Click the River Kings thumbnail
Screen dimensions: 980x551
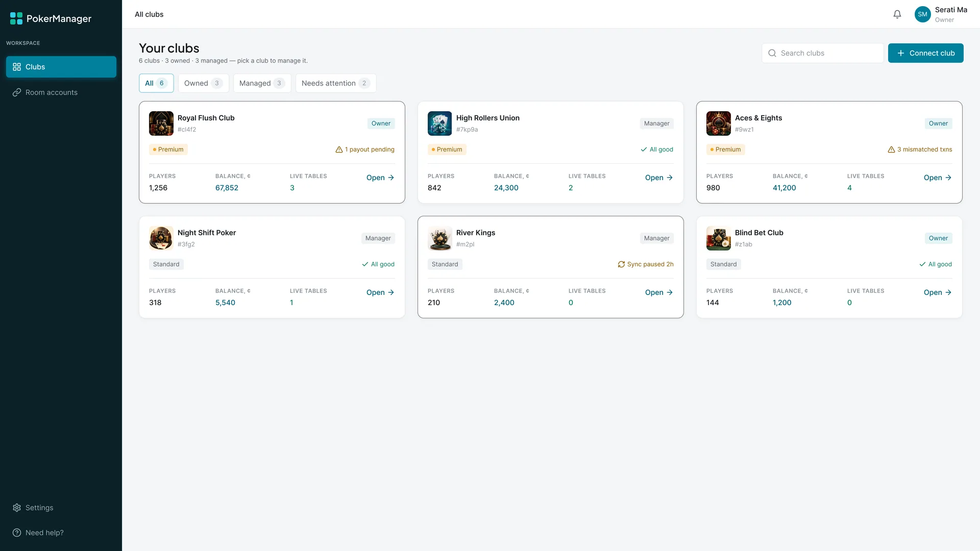tap(440, 238)
